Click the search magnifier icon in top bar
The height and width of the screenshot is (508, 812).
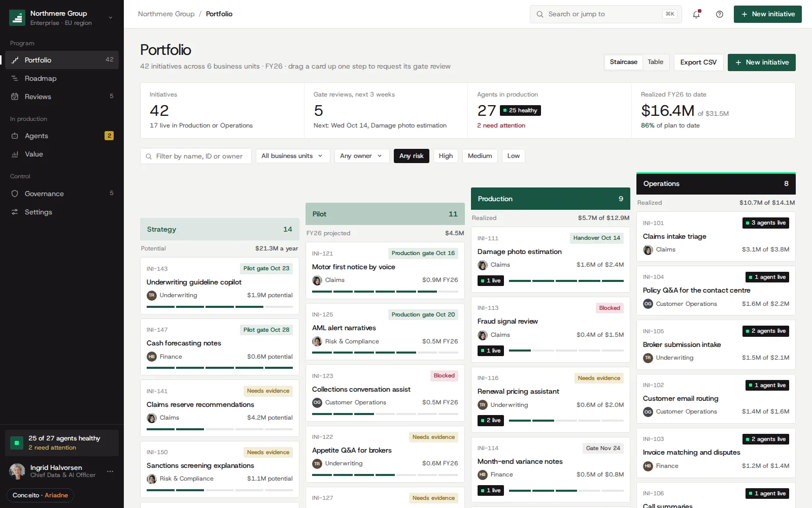coord(540,14)
